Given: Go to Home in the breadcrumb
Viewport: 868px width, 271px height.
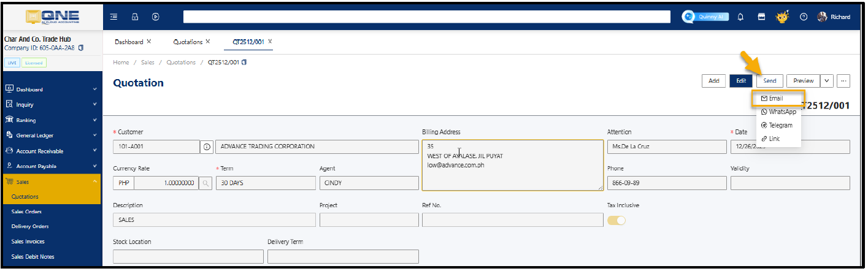Looking at the screenshot, I should point(121,63).
